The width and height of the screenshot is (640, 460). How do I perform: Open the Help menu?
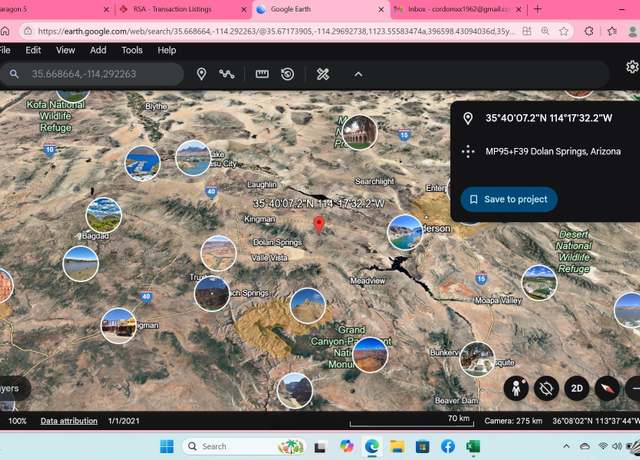167,50
